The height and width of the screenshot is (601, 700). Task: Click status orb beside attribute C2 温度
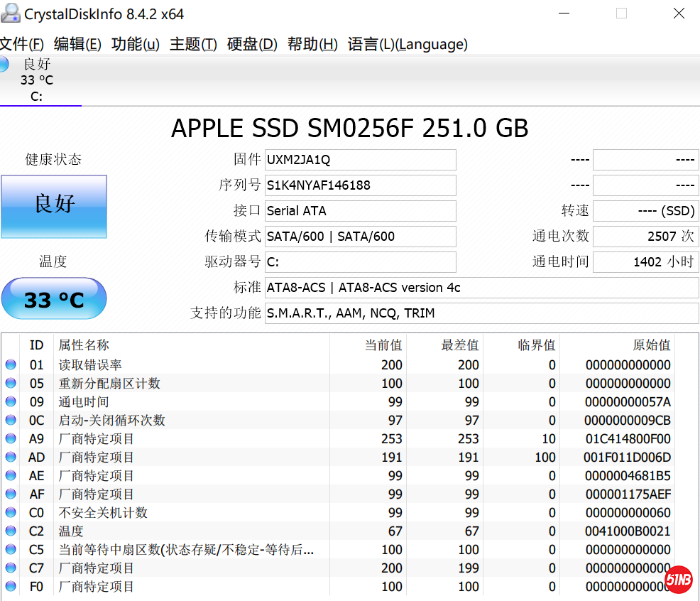[x=11, y=531]
